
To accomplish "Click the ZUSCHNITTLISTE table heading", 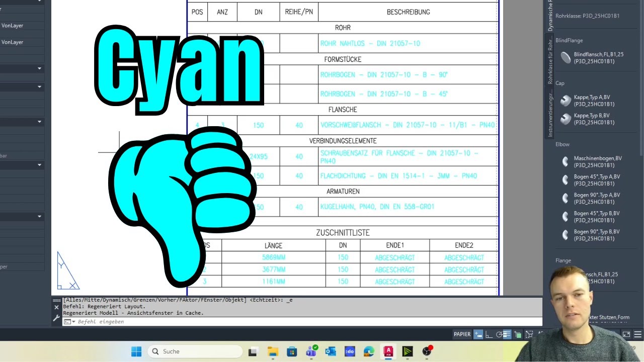I will click(x=343, y=233).
